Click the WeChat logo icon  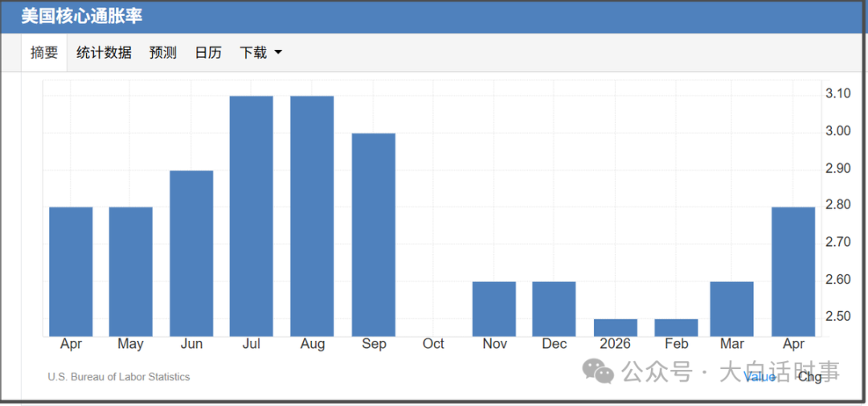[x=600, y=371]
